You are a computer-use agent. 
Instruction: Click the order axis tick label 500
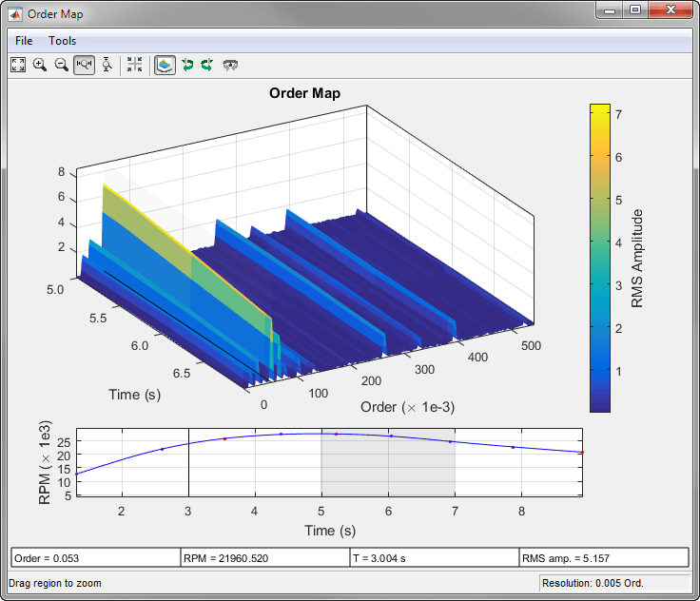tap(531, 345)
